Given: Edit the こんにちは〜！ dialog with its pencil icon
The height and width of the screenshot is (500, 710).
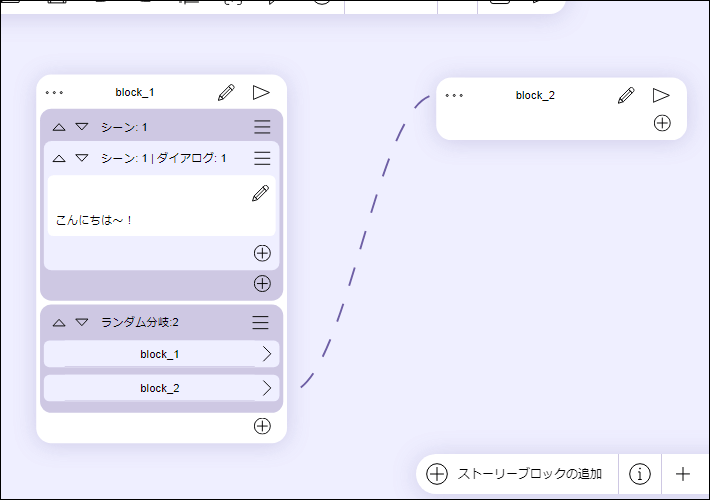Looking at the screenshot, I should click(260, 193).
